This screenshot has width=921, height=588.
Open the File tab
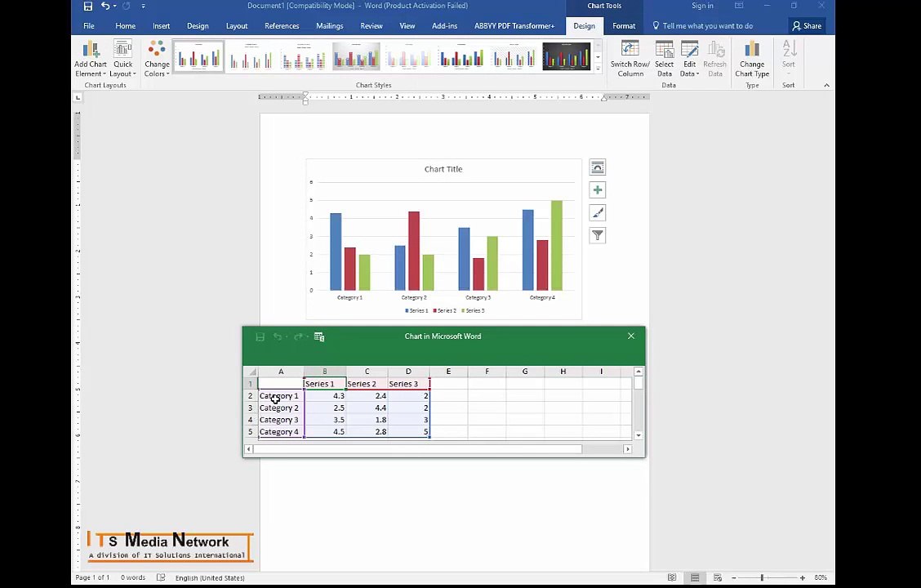click(x=89, y=26)
